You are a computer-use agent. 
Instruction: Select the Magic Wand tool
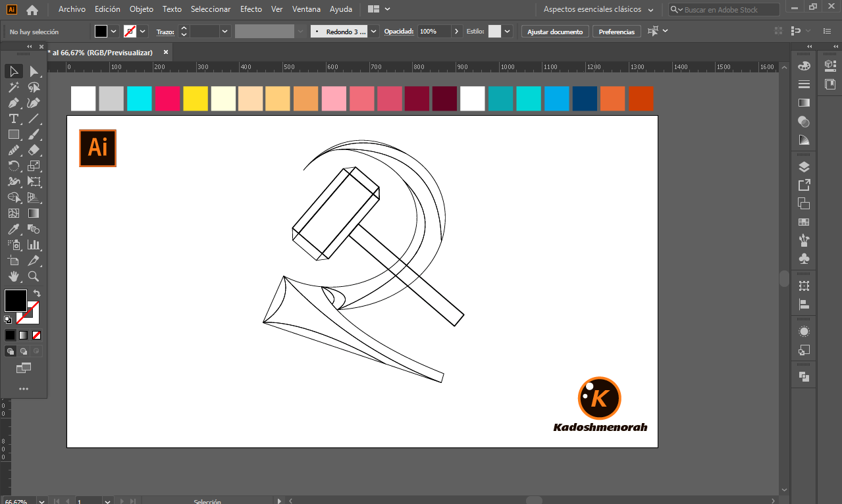pos(14,87)
